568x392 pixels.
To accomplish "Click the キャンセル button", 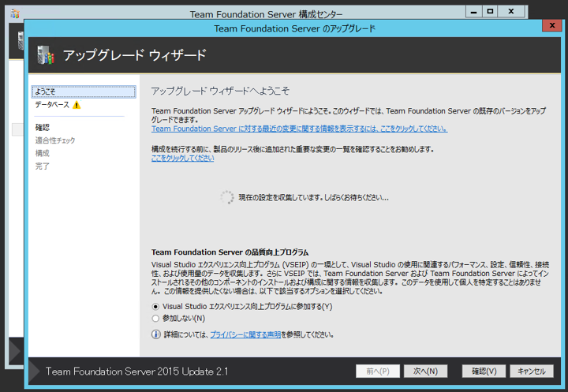I will (532, 371).
